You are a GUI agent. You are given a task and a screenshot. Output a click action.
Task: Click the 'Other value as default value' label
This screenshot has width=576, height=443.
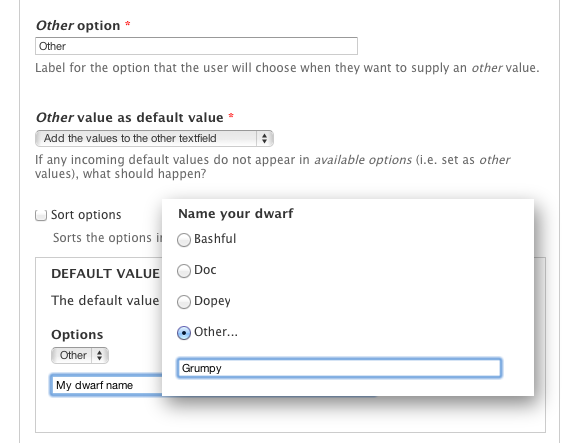129,118
